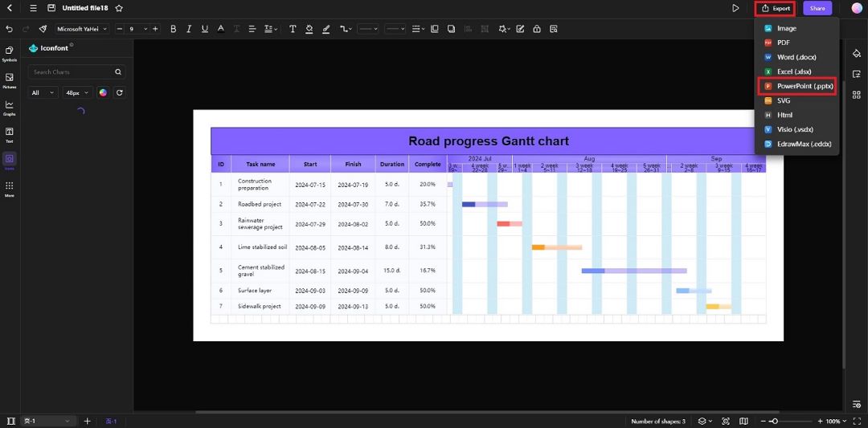Click the Export button

click(x=775, y=8)
